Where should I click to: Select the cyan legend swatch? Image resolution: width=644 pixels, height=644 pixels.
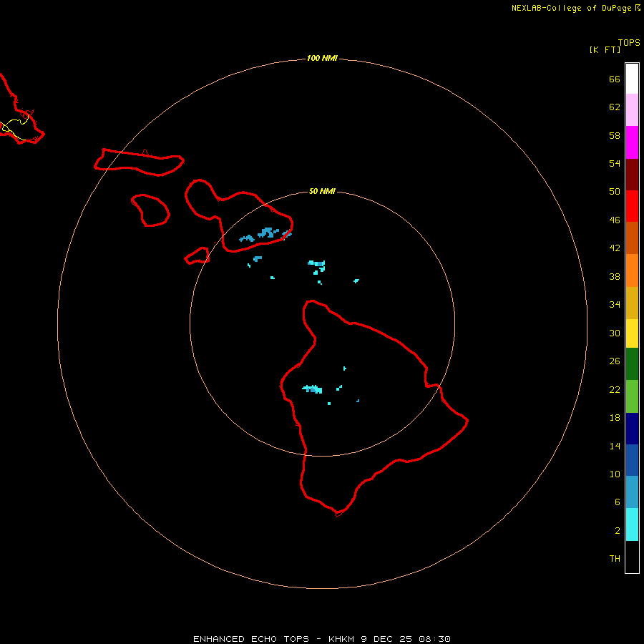click(632, 525)
